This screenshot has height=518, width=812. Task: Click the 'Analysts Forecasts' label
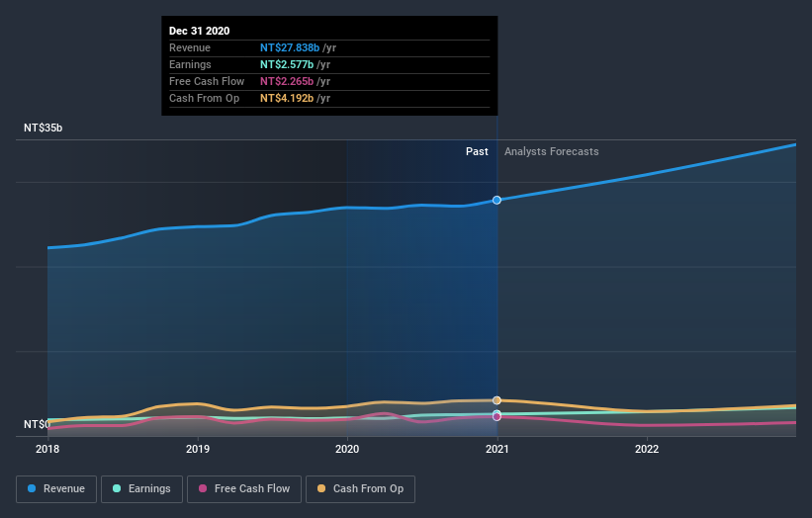tap(552, 151)
